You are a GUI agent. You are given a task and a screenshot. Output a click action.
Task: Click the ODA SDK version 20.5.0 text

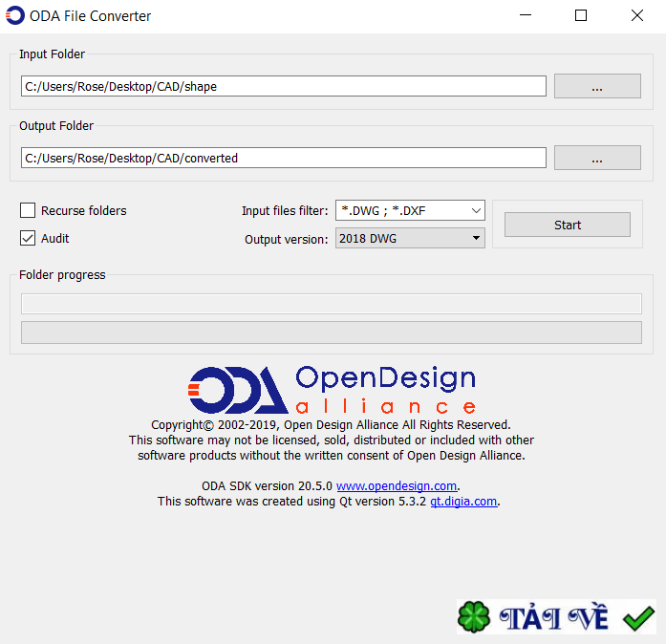(x=267, y=486)
